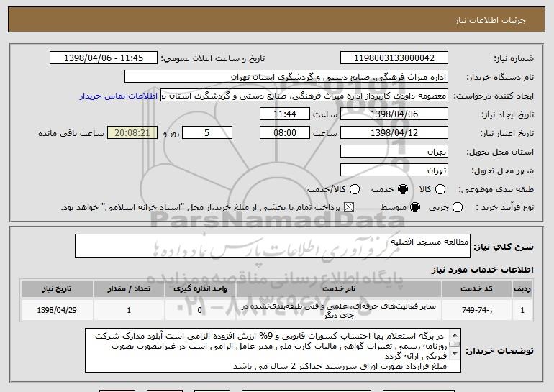Viewport: 554px width, 392px height.
Task: Click the delivery city field تهران
Action: pyautogui.click(x=394, y=170)
